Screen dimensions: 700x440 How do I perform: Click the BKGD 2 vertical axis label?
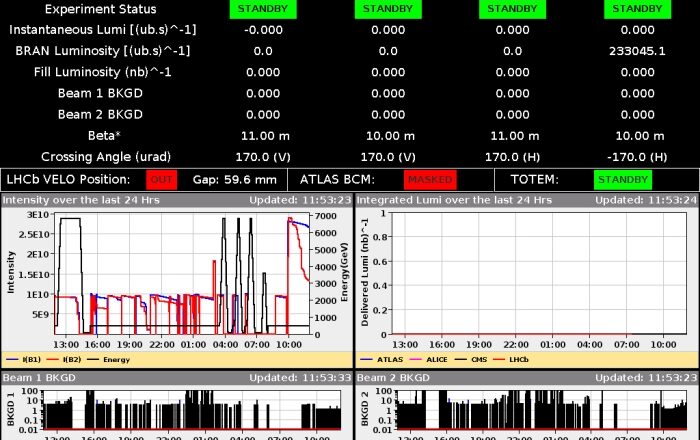365,409
